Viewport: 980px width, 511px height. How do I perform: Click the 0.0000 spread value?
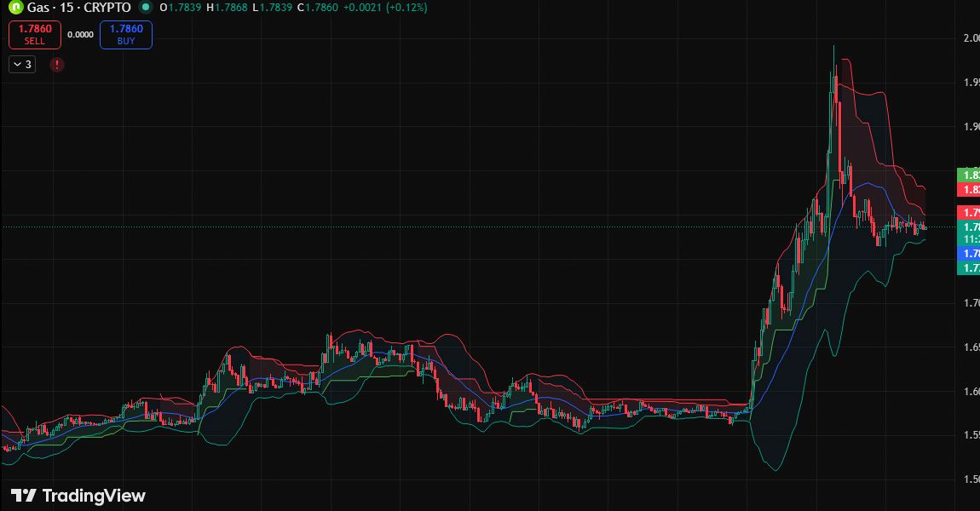[x=80, y=35]
